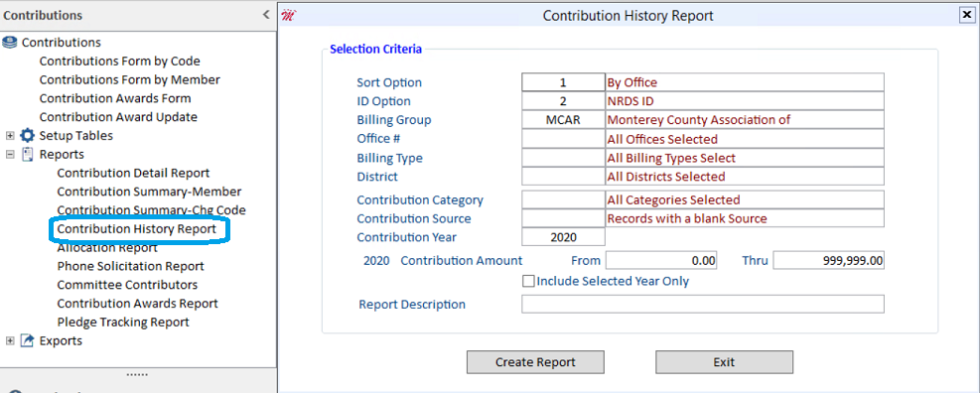Close the Contribution History Report window
The image size is (980, 393).
(x=966, y=16)
